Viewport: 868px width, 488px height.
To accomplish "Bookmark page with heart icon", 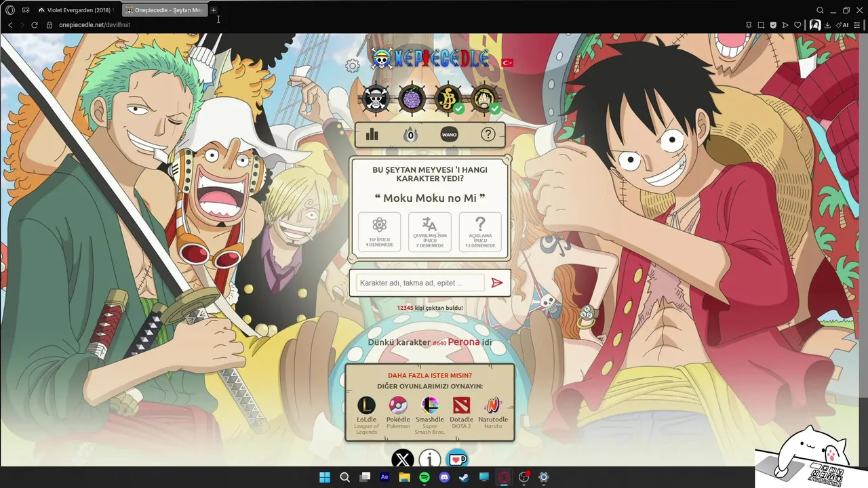I will click(797, 25).
